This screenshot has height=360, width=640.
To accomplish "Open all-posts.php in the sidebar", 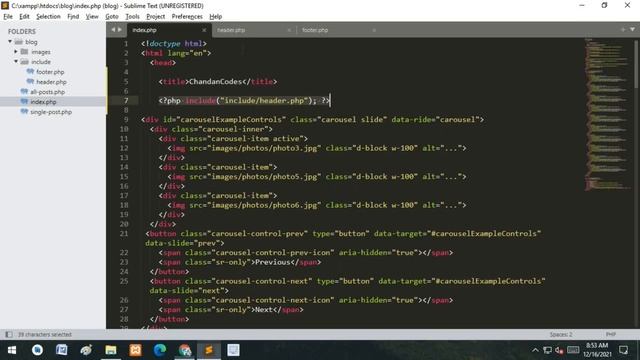I will click(x=47, y=92).
